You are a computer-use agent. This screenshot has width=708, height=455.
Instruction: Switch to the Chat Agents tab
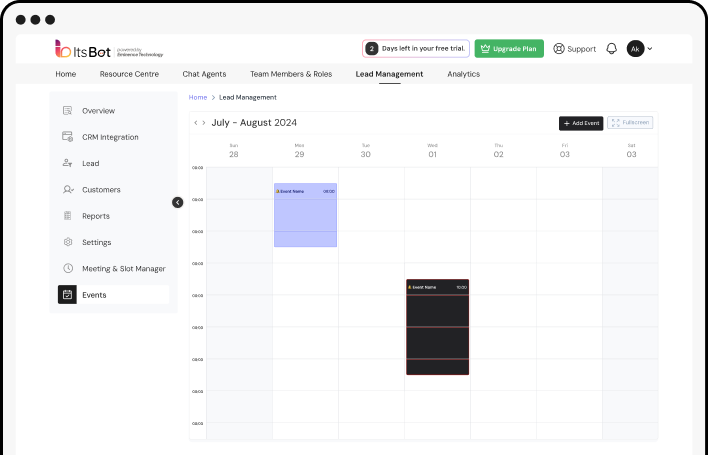point(204,74)
